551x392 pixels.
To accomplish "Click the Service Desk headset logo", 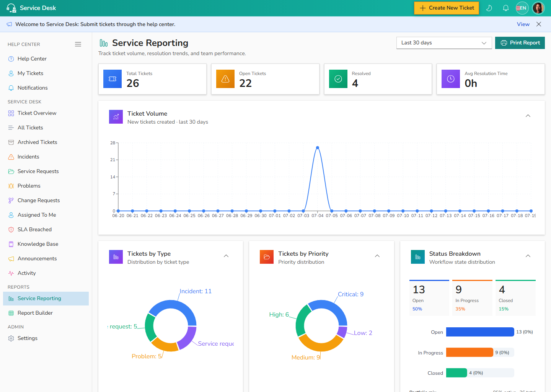I will tap(11, 8).
